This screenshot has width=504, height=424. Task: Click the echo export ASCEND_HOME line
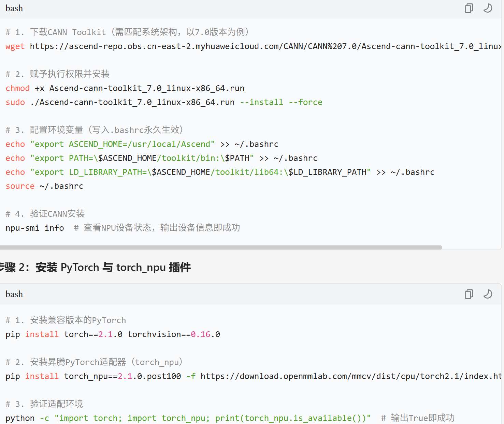pyautogui.click(x=142, y=144)
